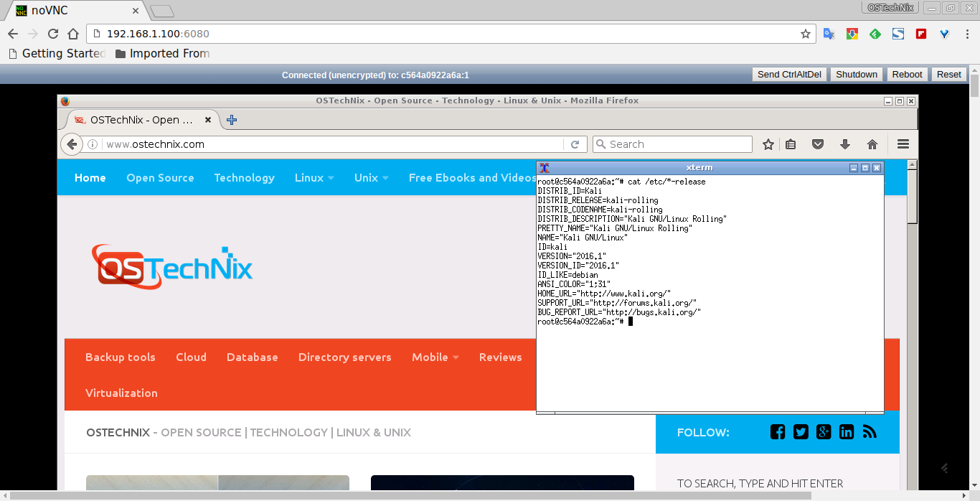Bookmark page with Chrome star icon
The height and width of the screenshot is (501, 980).
pyautogui.click(x=805, y=34)
